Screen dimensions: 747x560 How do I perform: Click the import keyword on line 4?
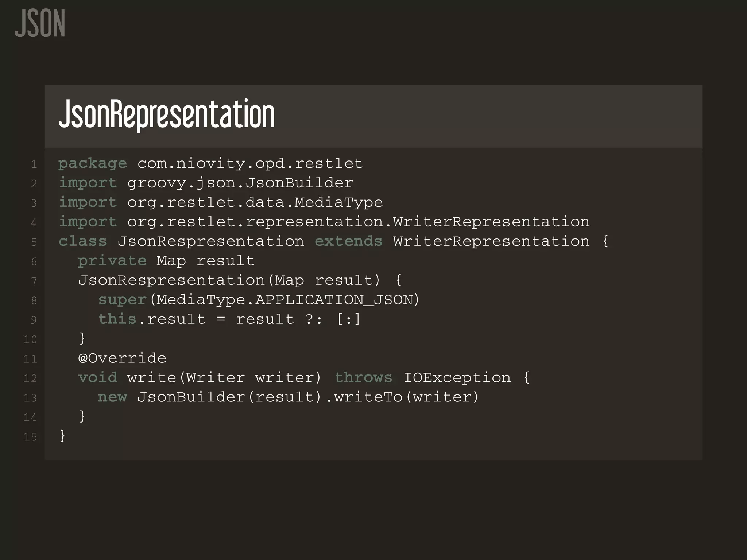88,222
